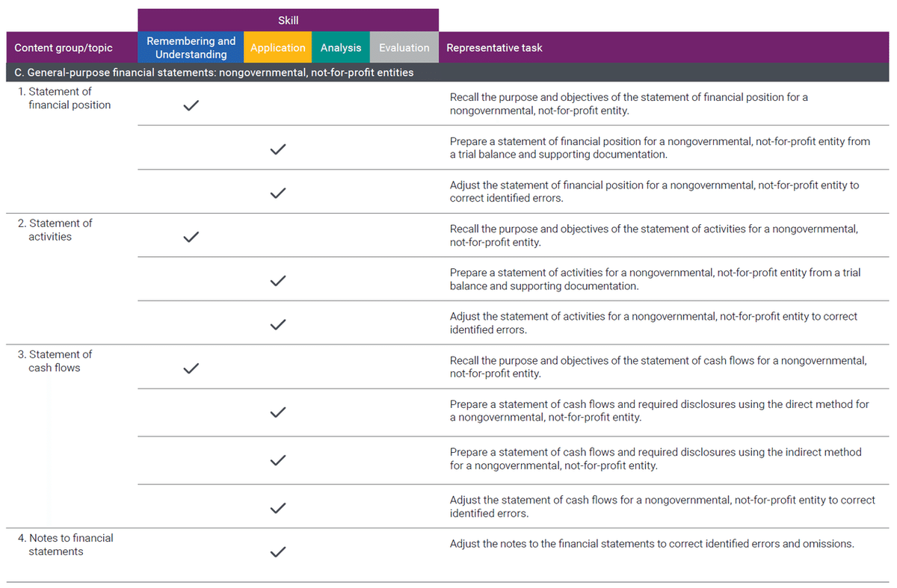Click the '4. Notes to financial statements' topic
Viewport: 897px width, 588px height.
[66, 545]
